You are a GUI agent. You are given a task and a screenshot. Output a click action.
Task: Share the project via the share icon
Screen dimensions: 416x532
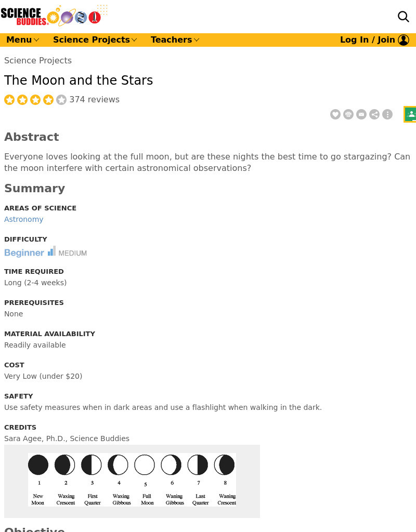[374, 114]
